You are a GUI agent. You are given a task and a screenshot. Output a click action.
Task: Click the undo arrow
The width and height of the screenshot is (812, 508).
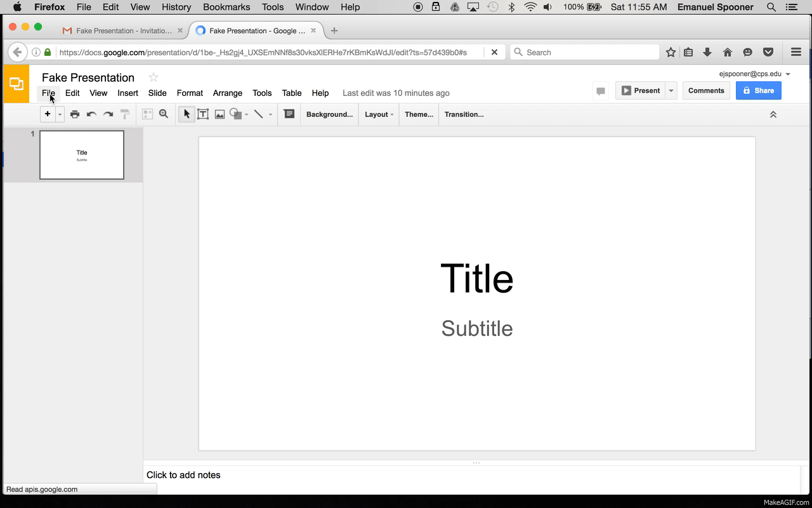pyautogui.click(x=91, y=114)
